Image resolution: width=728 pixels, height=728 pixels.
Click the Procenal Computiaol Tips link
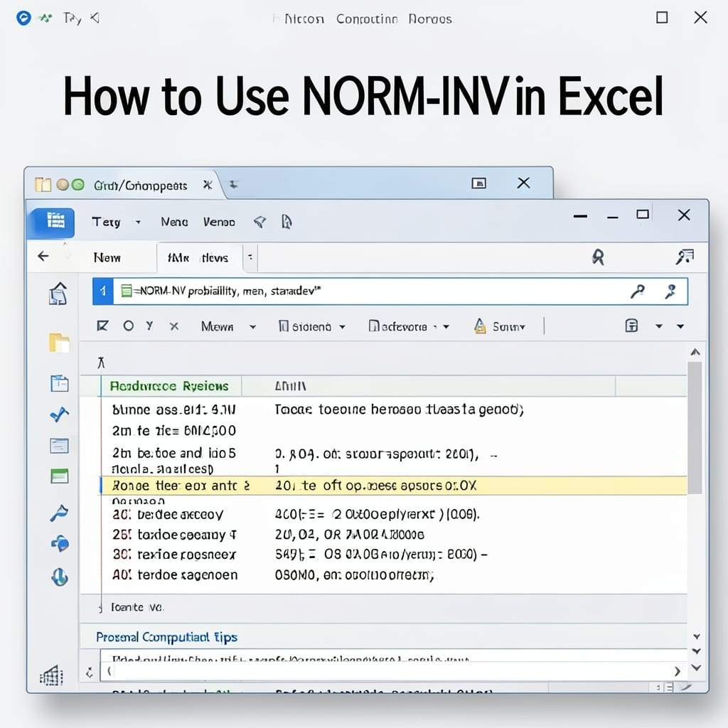click(x=166, y=637)
